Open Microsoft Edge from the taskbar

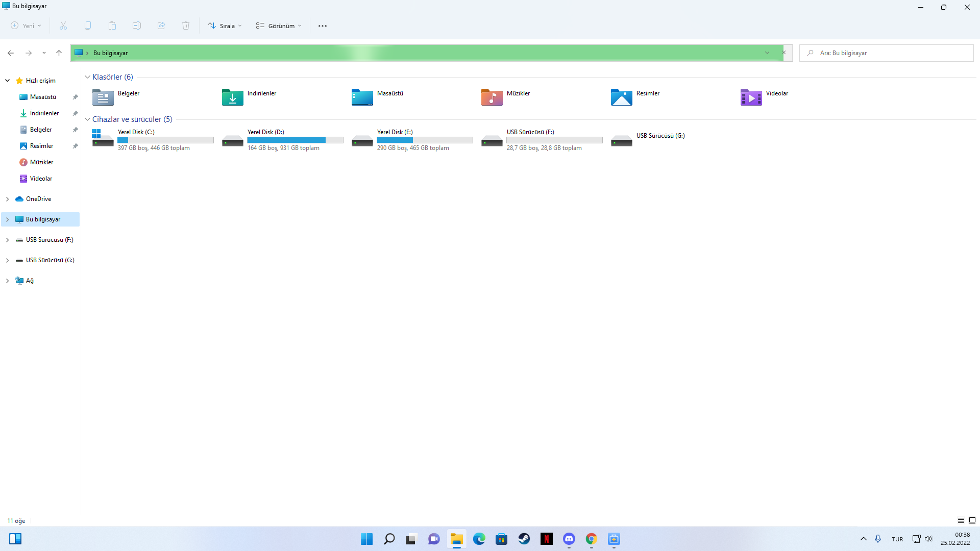tap(479, 539)
